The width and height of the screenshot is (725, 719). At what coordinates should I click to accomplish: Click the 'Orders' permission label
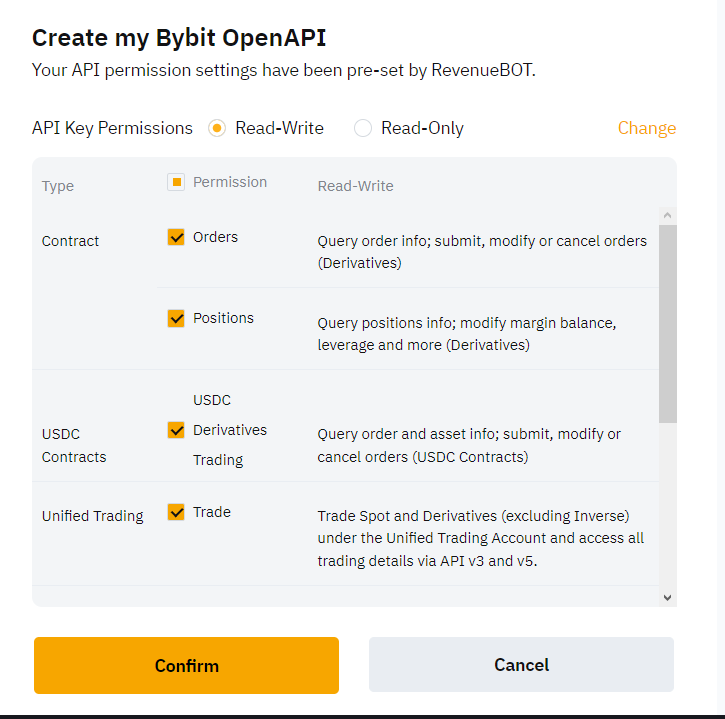coord(215,237)
